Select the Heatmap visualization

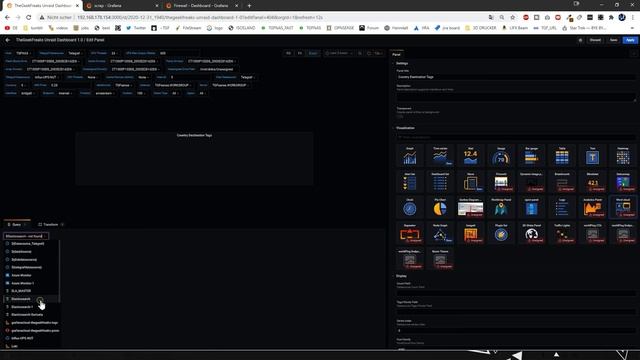[x=623, y=156]
